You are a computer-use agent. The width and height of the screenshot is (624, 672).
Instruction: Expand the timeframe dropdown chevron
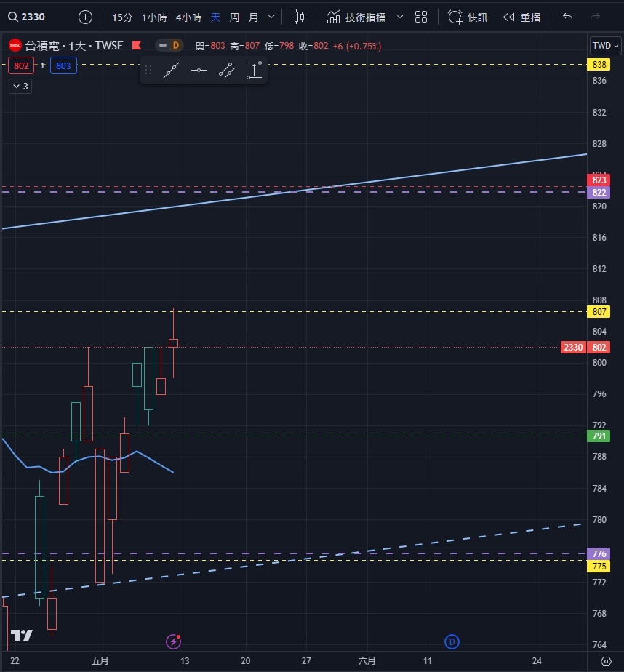[271, 17]
